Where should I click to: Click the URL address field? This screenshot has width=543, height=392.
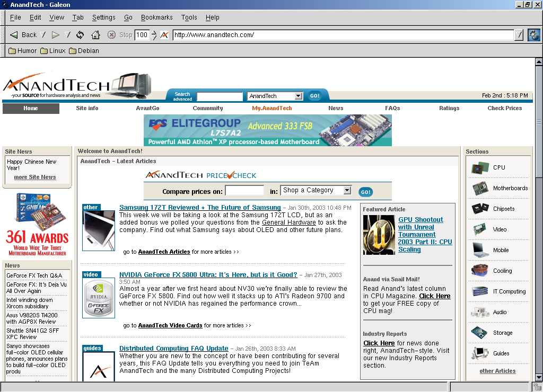click(343, 34)
